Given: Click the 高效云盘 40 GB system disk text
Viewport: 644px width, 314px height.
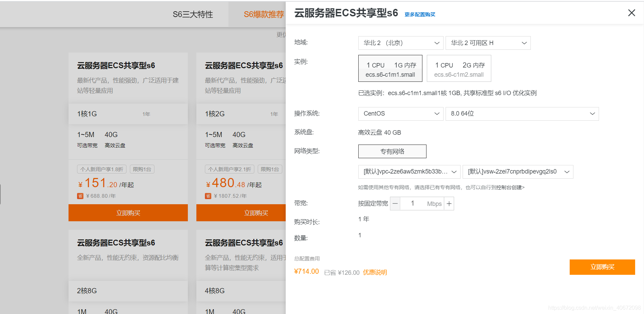Looking at the screenshot, I should point(379,133).
